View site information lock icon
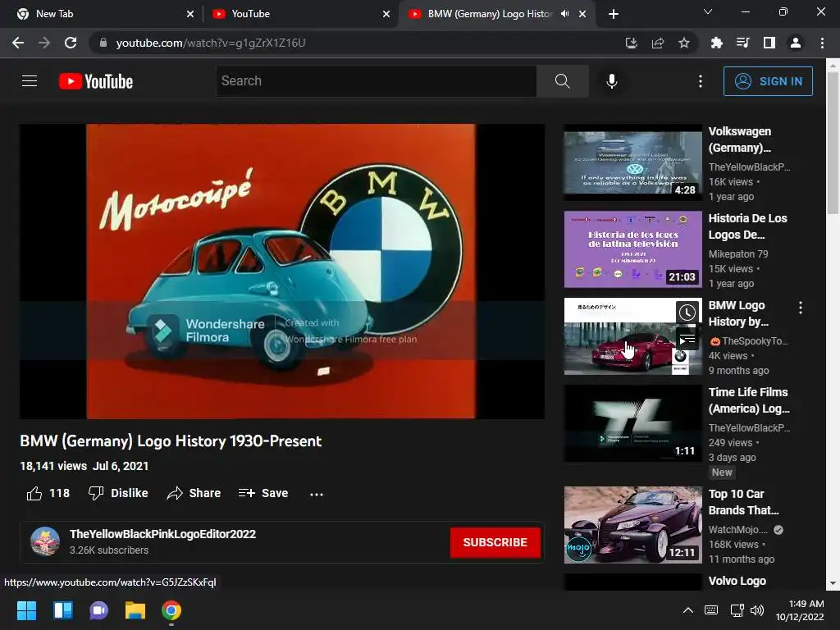Image resolution: width=840 pixels, height=630 pixels. 103,43
